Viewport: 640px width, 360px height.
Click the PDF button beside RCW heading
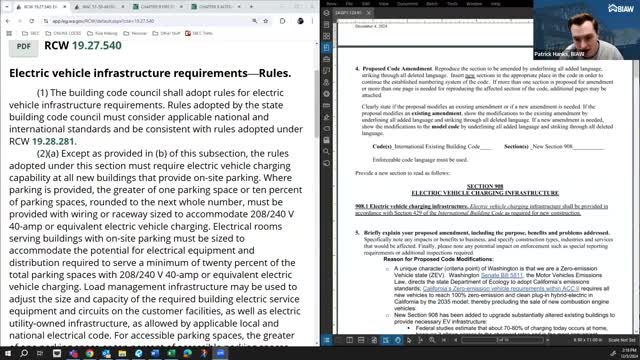pyautogui.click(x=24, y=47)
